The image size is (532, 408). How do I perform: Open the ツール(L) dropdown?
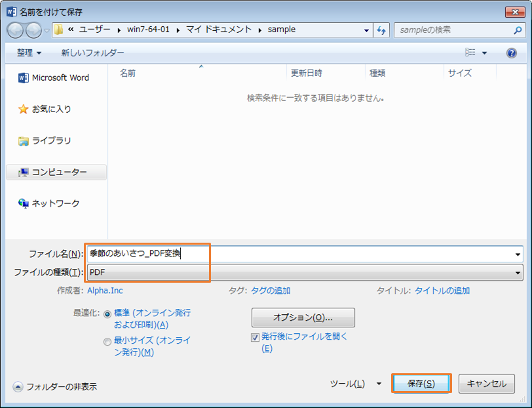pos(356,384)
